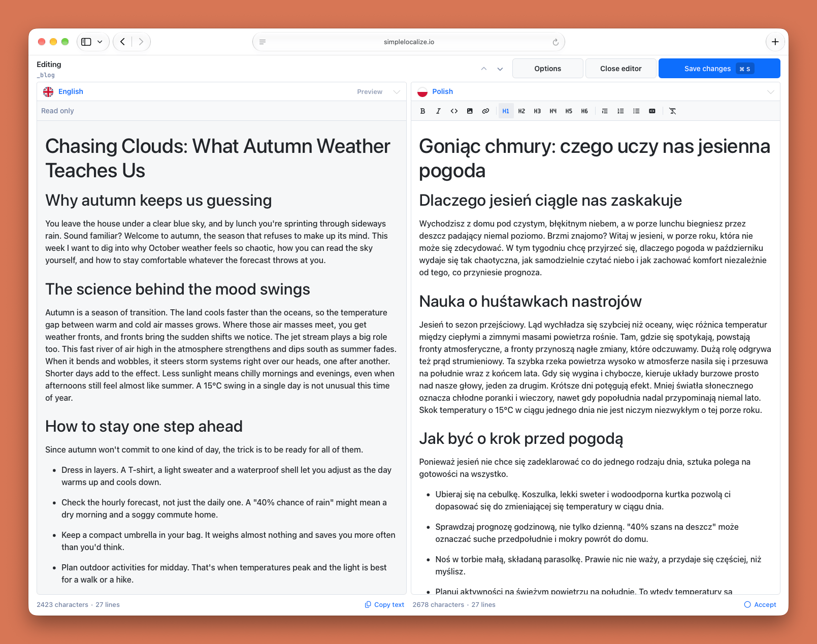Insert a code block

coord(652,111)
